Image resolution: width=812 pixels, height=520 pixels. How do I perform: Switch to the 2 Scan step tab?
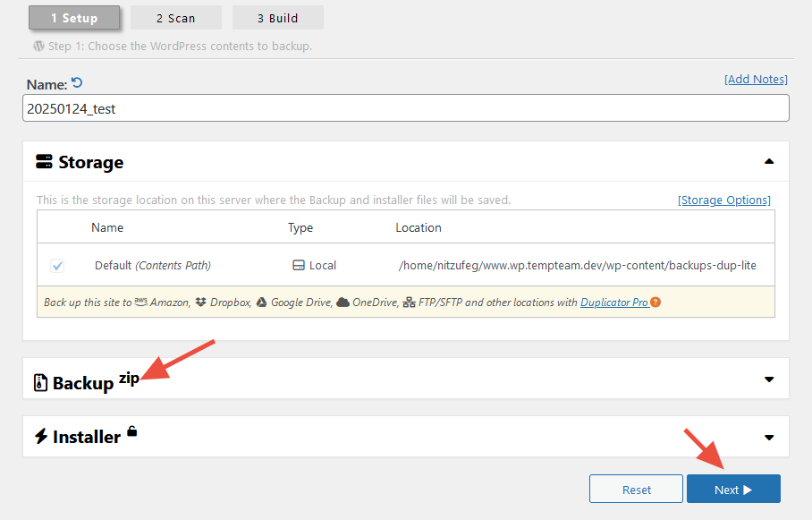[x=175, y=18]
